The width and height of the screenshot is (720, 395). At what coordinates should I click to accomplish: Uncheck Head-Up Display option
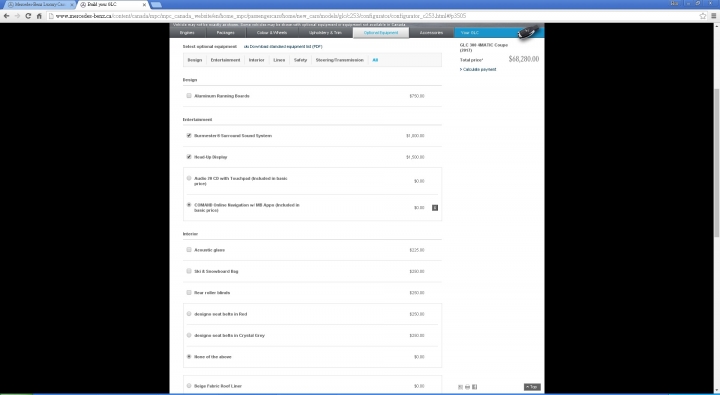189,157
